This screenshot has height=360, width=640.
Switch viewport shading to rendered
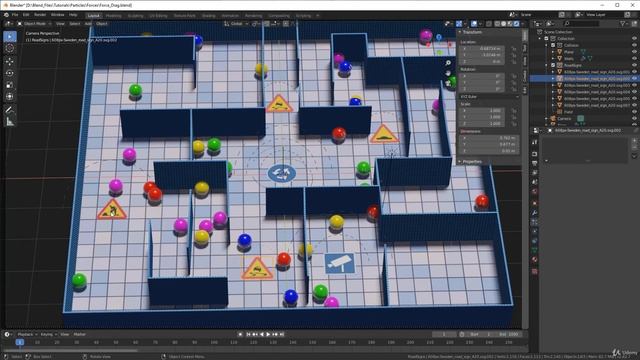pos(516,24)
